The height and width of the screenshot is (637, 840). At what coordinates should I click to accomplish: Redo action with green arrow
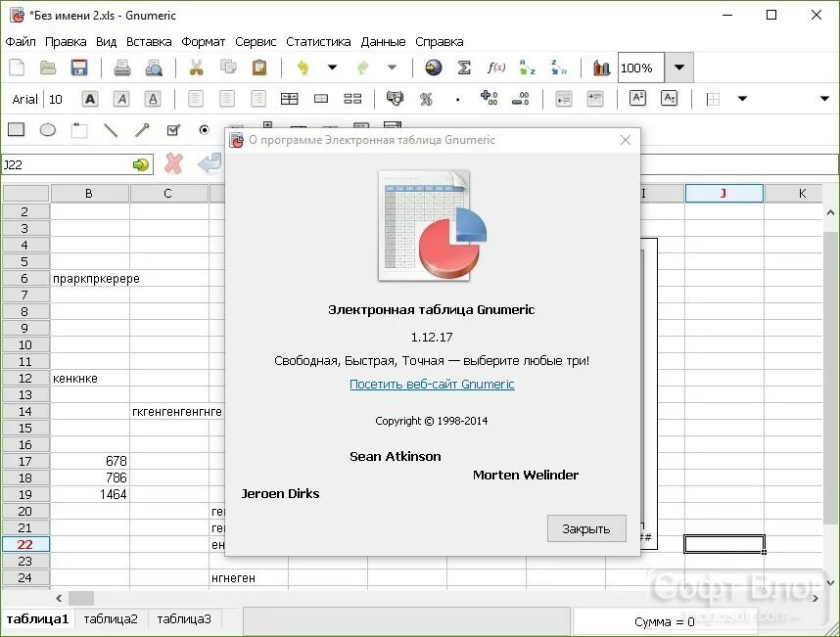(x=362, y=68)
